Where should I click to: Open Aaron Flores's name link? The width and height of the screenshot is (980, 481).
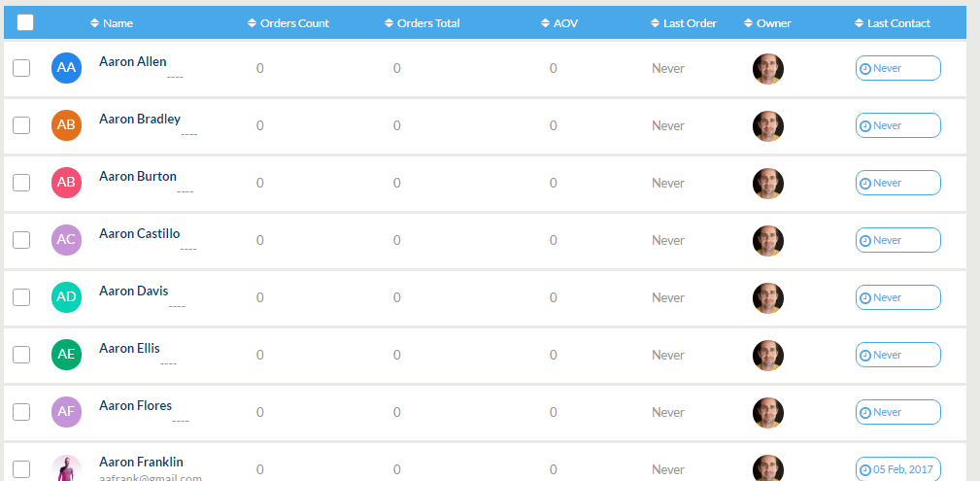point(136,405)
